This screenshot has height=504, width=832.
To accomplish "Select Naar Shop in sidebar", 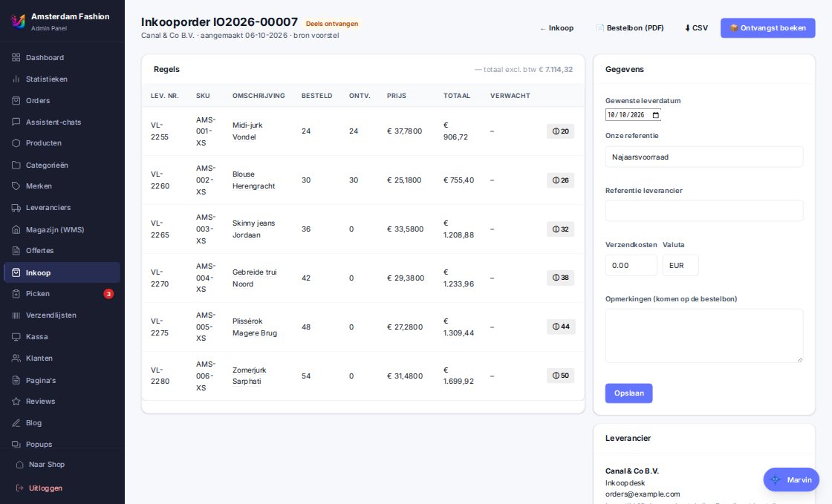I will (x=62, y=464).
